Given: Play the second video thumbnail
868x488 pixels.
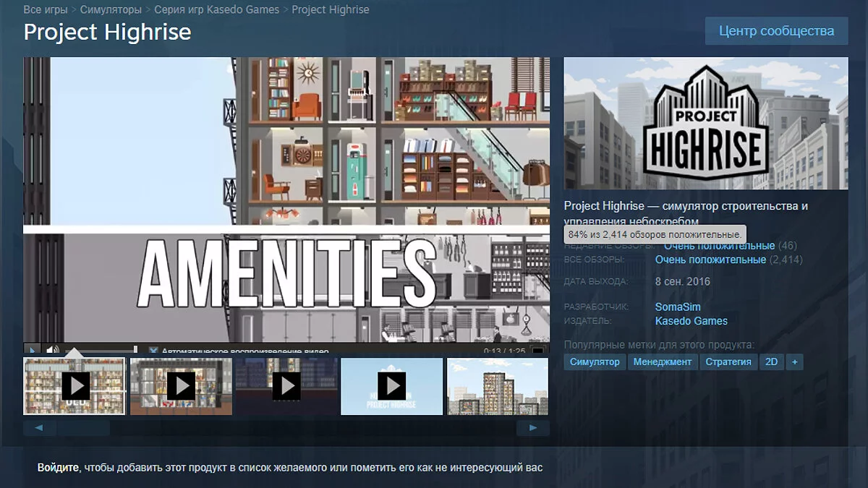Looking at the screenshot, I should [181, 387].
